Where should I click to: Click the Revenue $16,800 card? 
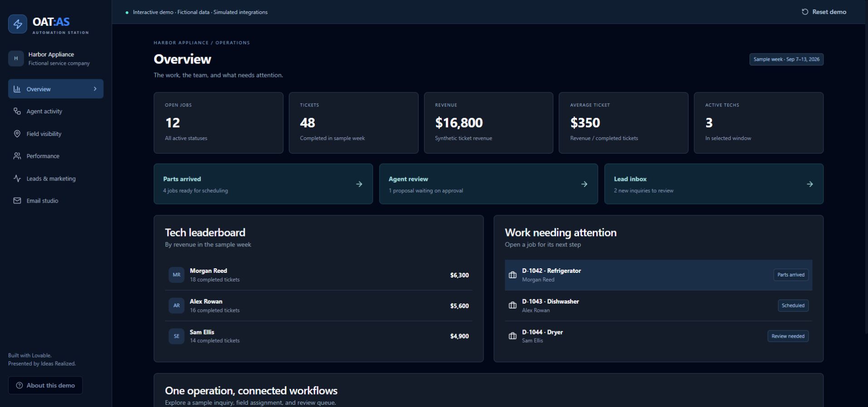pyautogui.click(x=488, y=123)
